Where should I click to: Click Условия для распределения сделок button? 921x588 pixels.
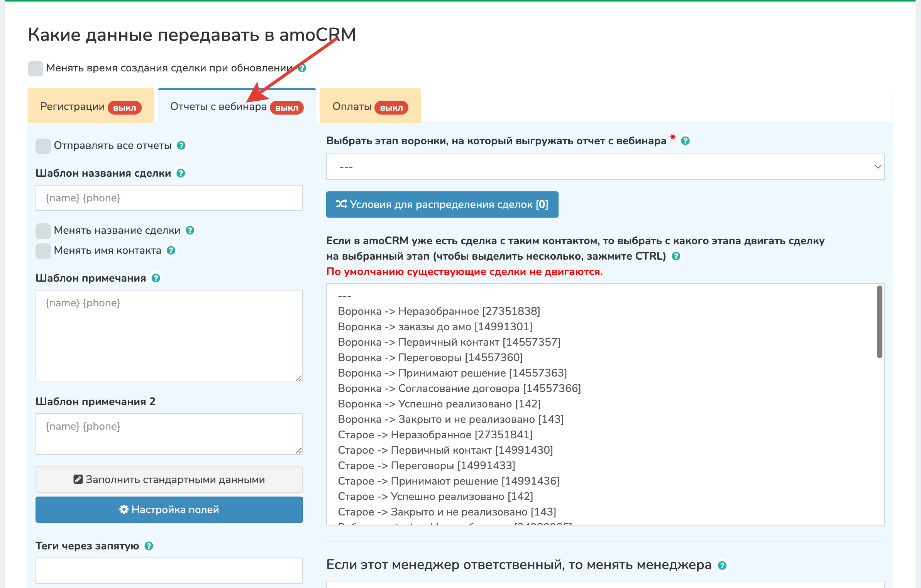click(x=442, y=204)
